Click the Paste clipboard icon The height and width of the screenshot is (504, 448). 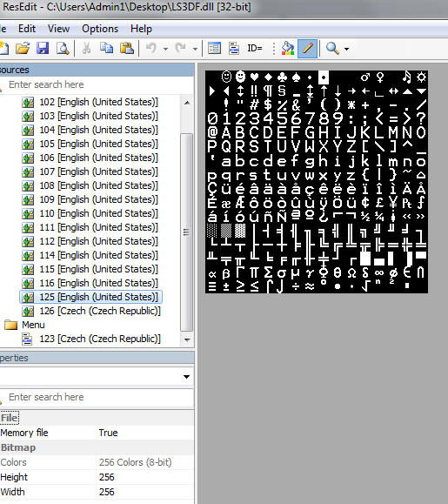[x=126, y=49]
